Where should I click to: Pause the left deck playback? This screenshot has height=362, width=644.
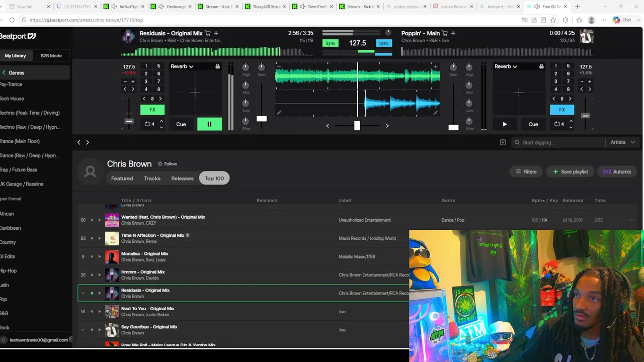pyautogui.click(x=209, y=124)
